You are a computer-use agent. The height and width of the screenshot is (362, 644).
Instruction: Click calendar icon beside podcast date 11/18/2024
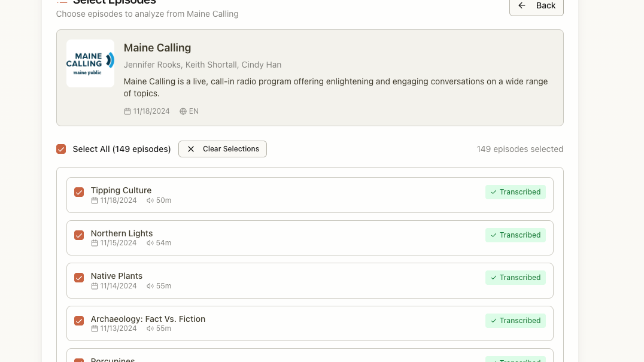click(x=127, y=111)
